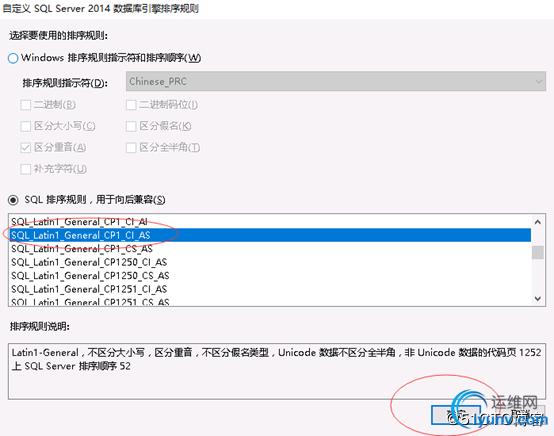This screenshot has width=554, height=436.
Task: Click inside the 排序规则说明 description box
Action: tap(277, 371)
